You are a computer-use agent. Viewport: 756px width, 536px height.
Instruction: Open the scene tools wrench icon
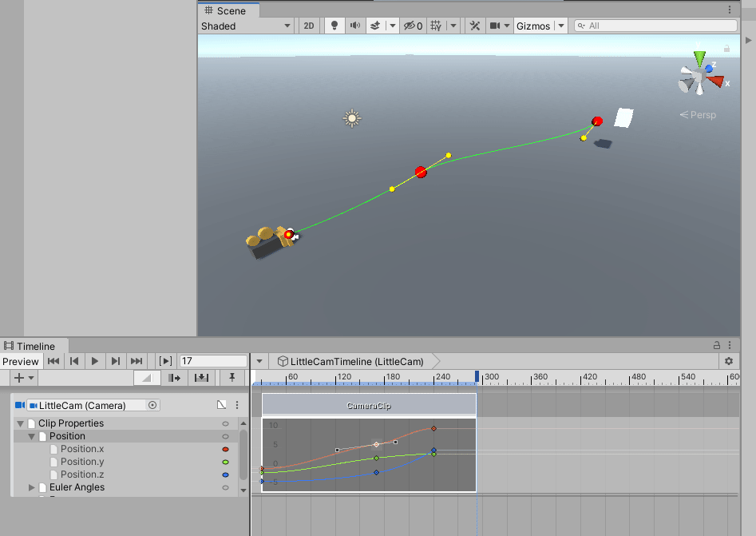pos(474,26)
